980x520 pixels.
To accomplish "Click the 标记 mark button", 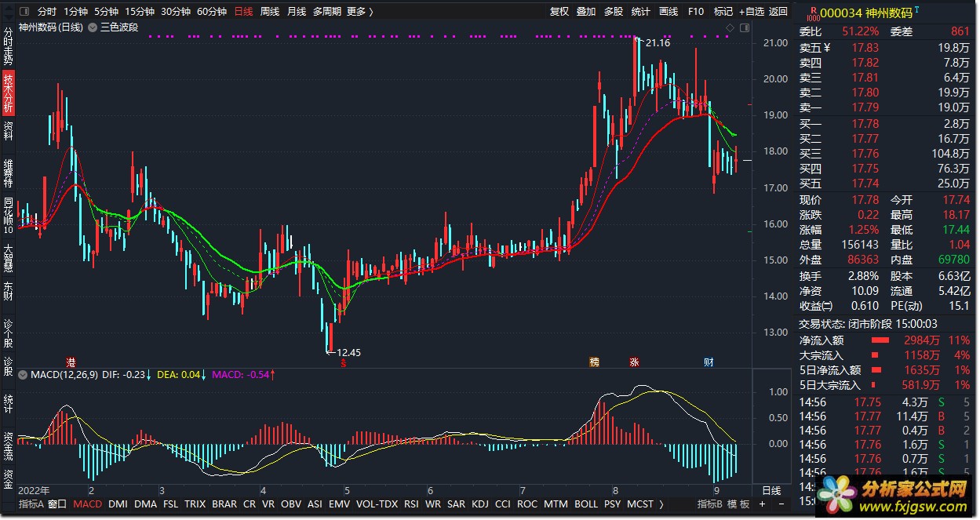I will coord(723,12).
